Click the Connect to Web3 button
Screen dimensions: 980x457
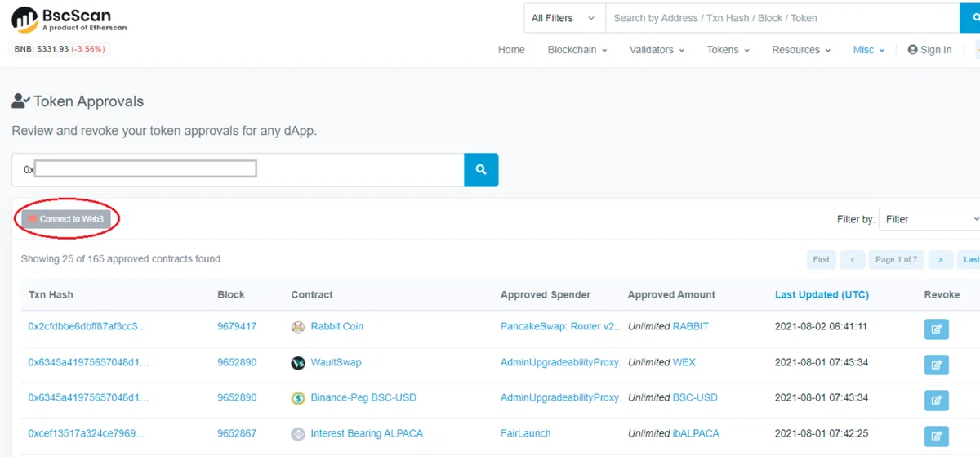[66, 219]
